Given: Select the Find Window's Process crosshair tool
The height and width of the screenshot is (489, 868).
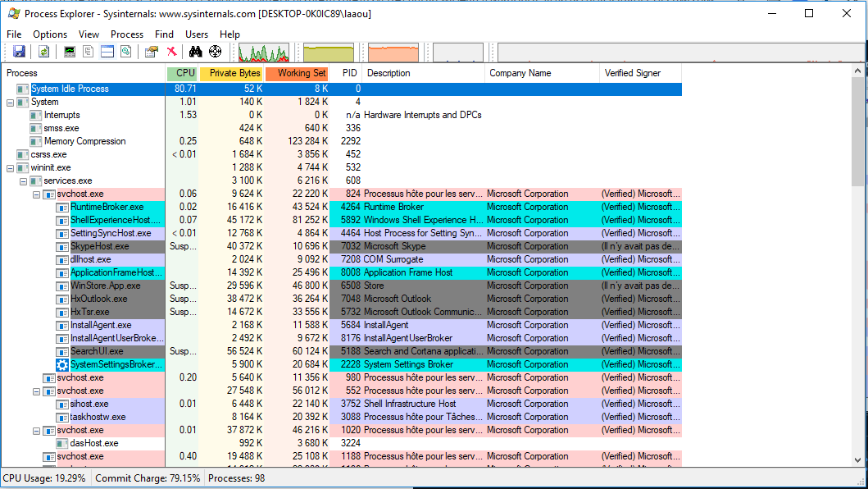Looking at the screenshot, I should pos(215,51).
